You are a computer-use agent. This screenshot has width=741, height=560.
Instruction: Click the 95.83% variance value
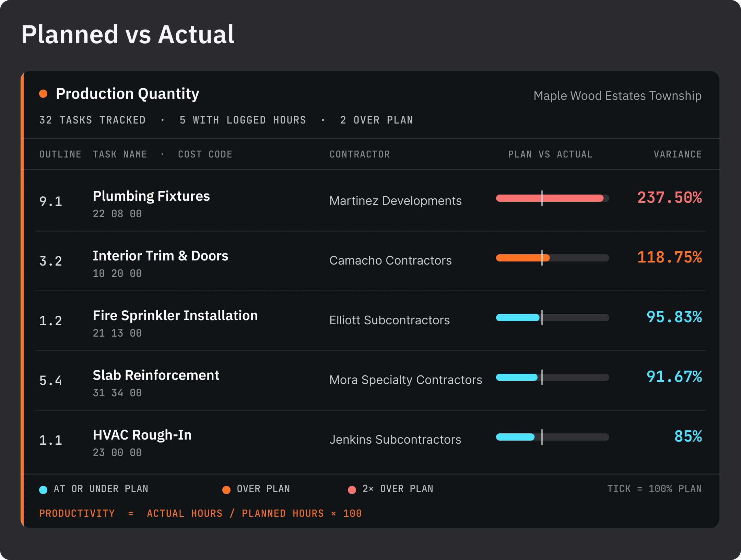(674, 317)
